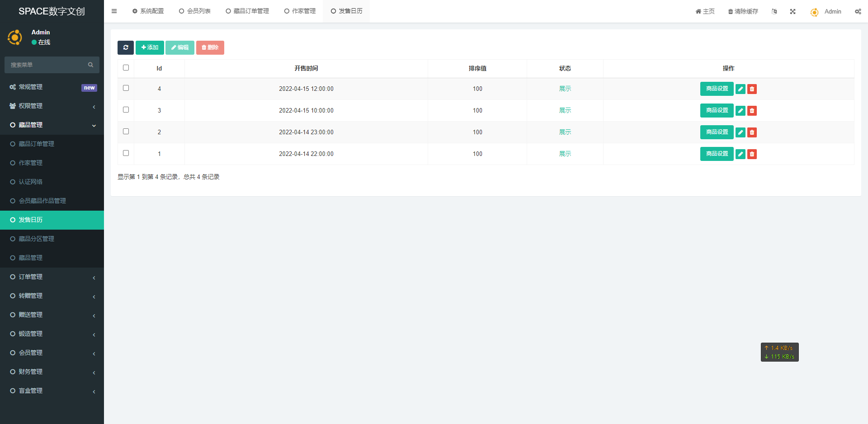
Task: Expand the 盲盒管理 sidebar menu
Action: coord(52,391)
